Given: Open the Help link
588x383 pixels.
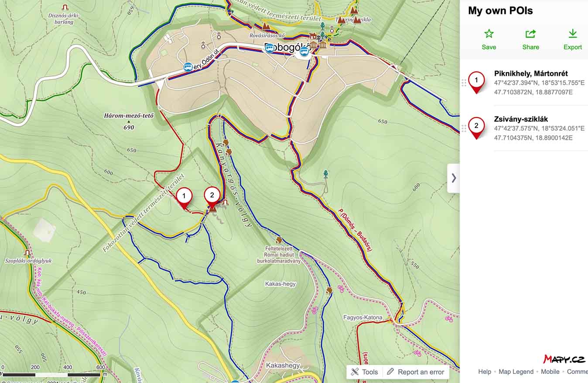Looking at the screenshot, I should click(485, 372).
